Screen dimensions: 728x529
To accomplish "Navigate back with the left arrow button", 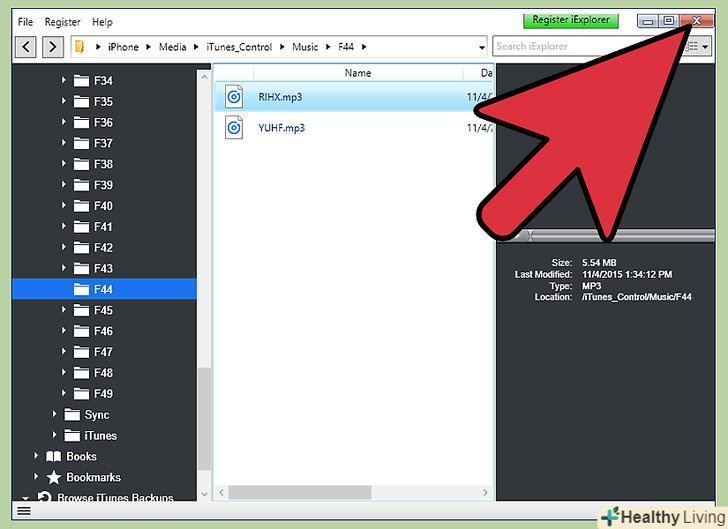I will (26, 47).
